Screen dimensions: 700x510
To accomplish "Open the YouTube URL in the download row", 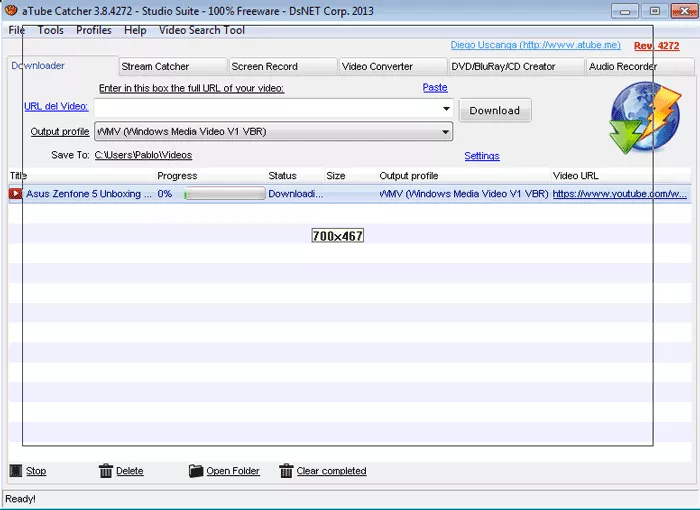I will 620,194.
